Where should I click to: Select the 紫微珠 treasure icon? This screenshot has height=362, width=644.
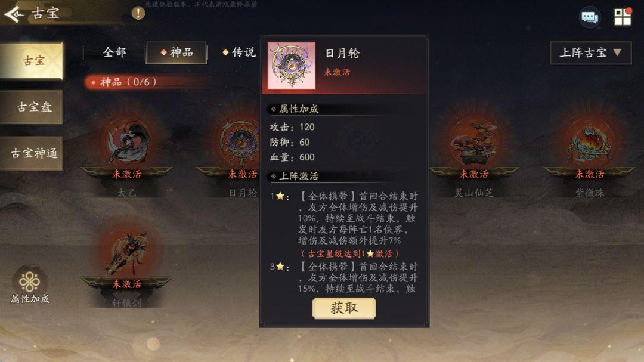(589, 142)
